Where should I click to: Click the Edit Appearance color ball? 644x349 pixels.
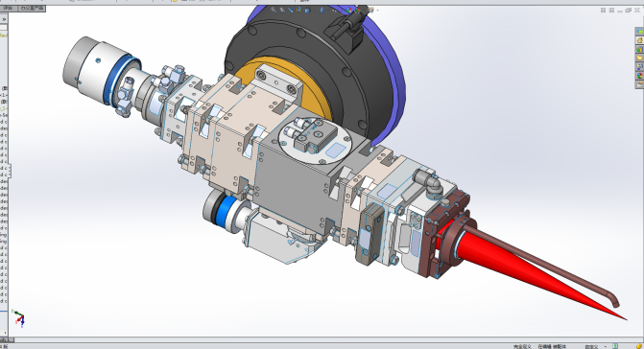coord(348,10)
